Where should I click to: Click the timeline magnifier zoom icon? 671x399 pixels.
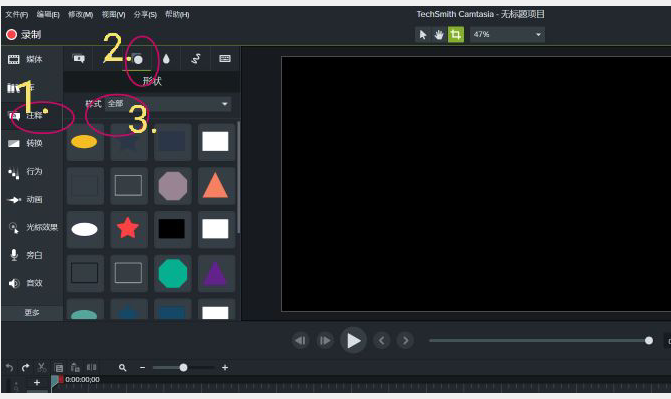tap(122, 368)
